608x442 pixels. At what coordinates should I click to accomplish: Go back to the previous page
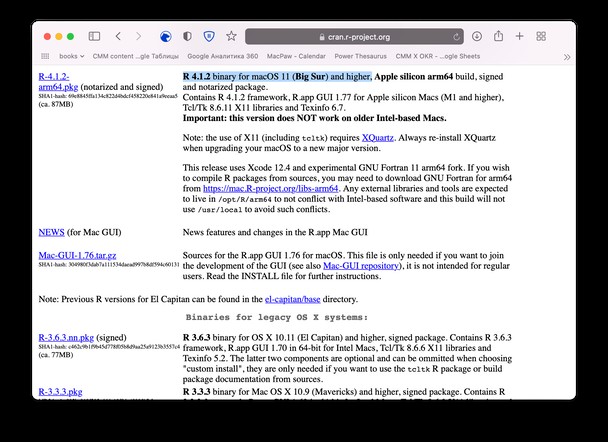(x=118, y=36)
